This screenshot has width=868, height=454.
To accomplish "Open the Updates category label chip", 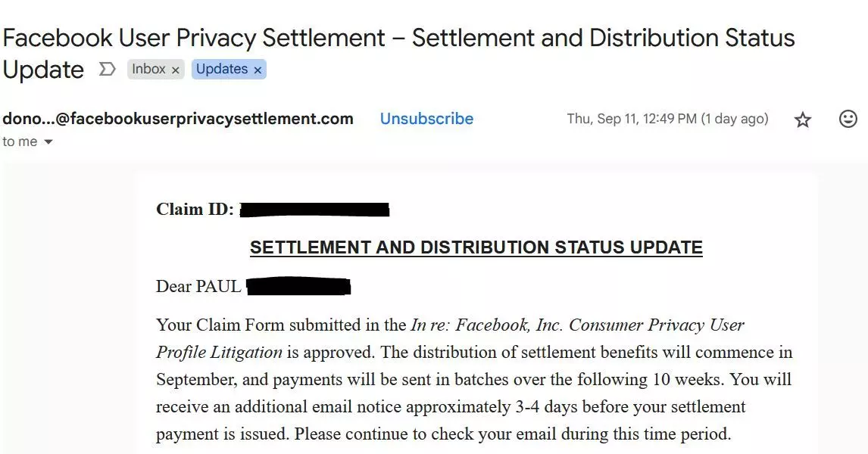I will 221,70.
